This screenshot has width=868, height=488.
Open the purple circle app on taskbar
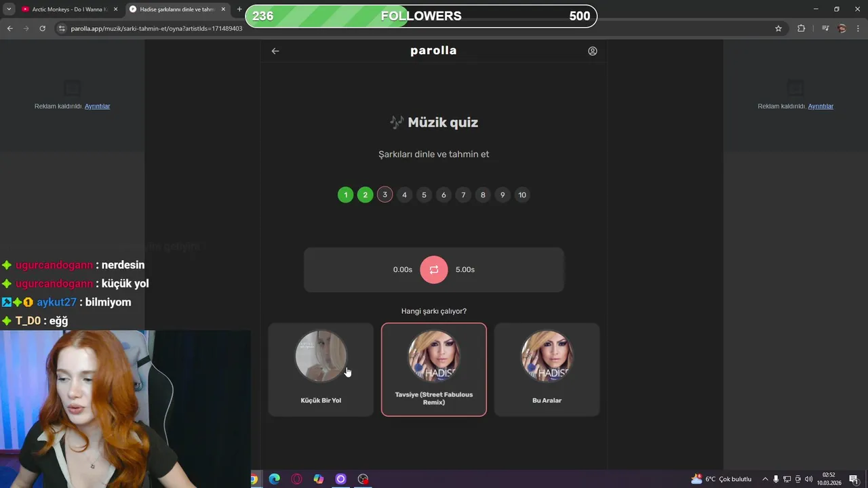pyautogui.click(x=341, y=479)
